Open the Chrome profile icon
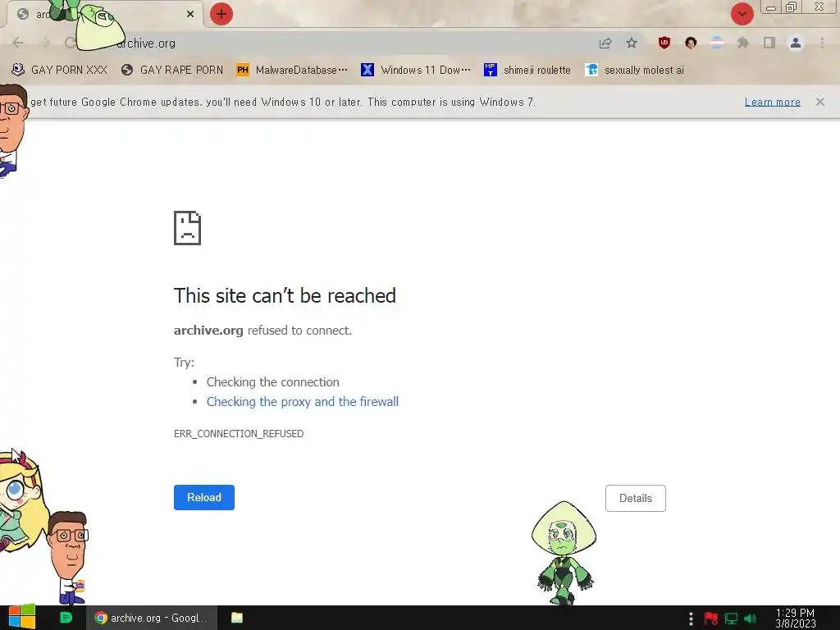This screenshot has height=630, width=840. coord(796,43)
